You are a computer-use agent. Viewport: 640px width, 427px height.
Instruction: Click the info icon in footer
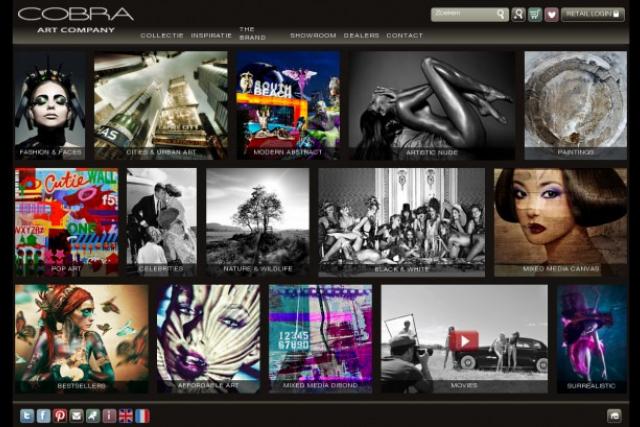pos(109,415)
